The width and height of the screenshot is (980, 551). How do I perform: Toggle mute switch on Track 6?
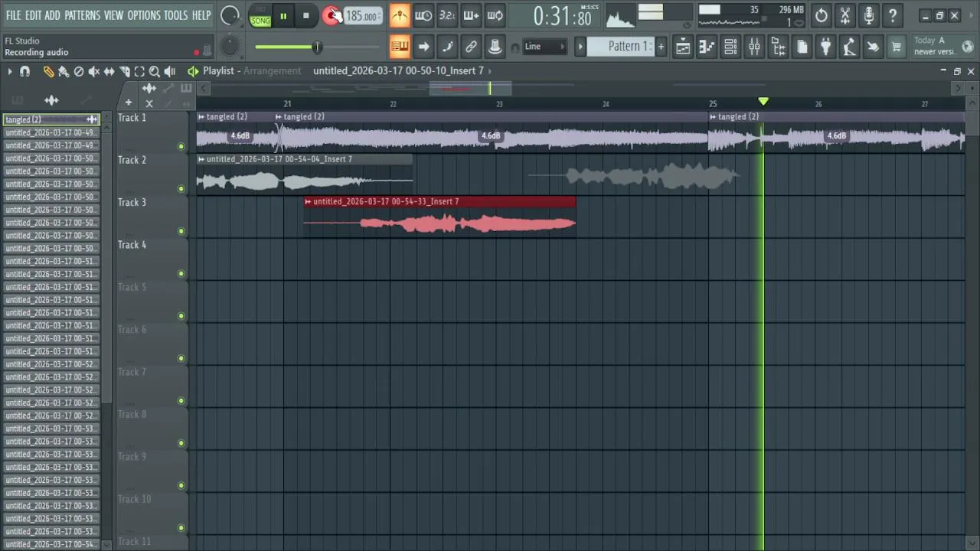coord(181,358)
